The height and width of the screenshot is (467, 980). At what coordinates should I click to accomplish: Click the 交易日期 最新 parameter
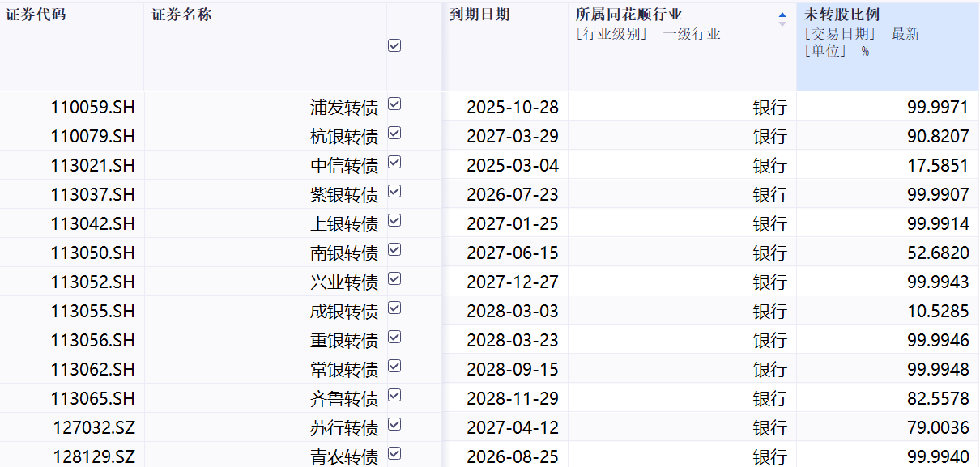click(862, 34)
